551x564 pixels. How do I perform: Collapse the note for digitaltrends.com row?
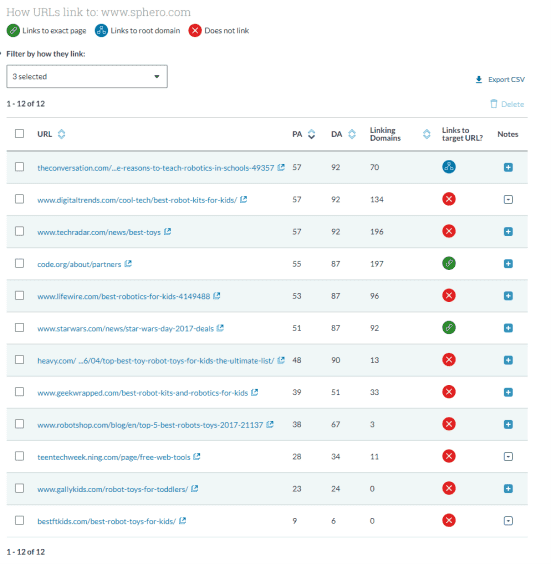coord(508,199)
